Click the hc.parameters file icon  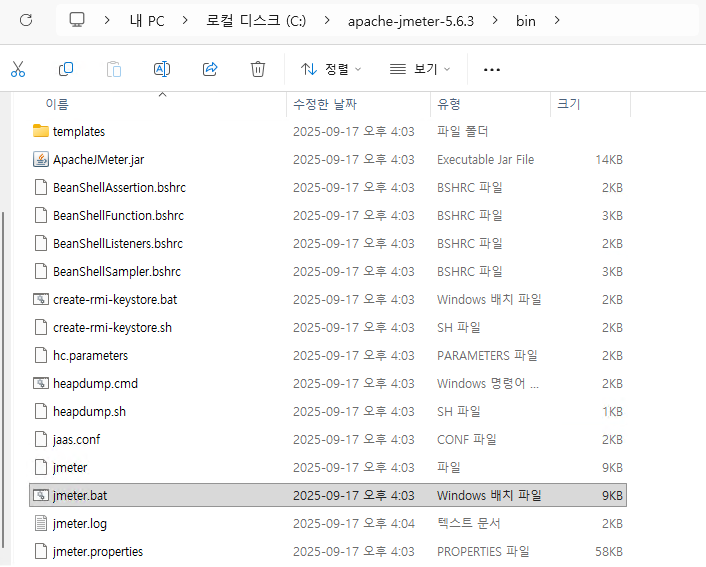(41, 355)
